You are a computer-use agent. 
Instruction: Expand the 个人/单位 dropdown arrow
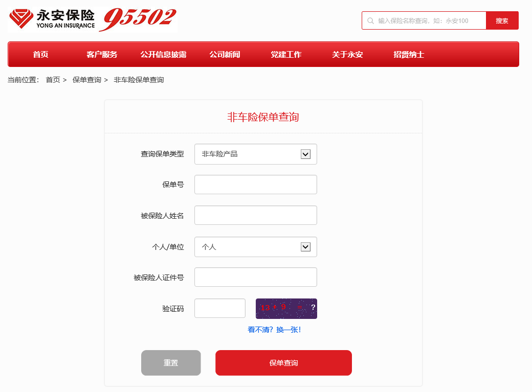pos(305,247)
